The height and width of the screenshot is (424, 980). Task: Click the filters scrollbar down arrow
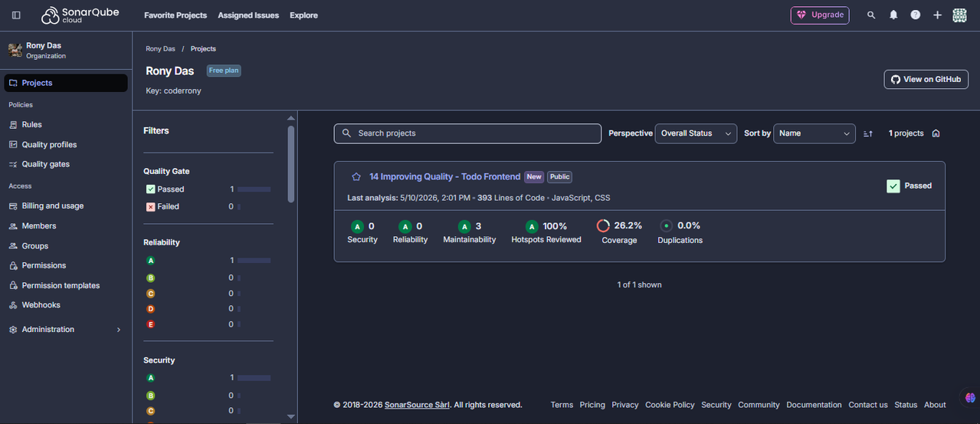click(x=291, y=416)
